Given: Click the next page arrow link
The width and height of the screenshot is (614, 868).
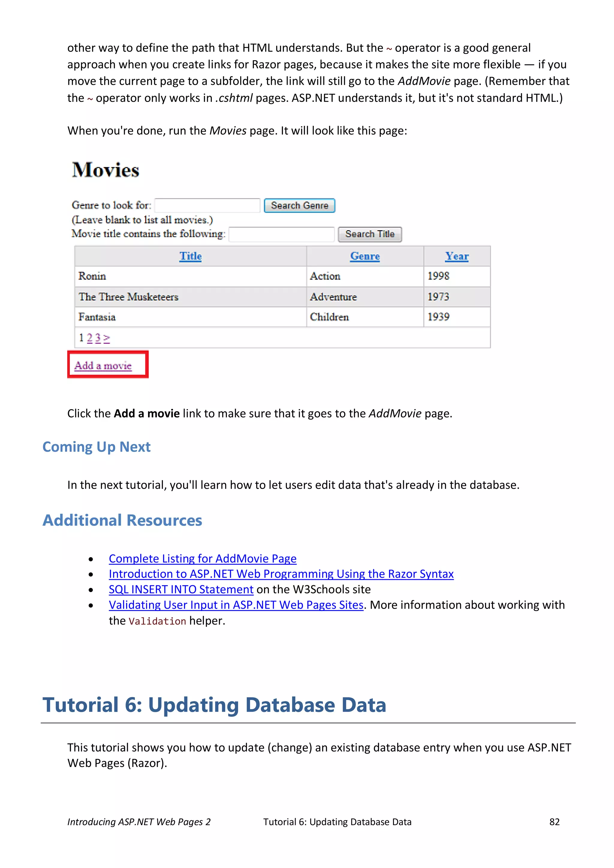Looking at the screenshot, I should (x=107, y=338).
